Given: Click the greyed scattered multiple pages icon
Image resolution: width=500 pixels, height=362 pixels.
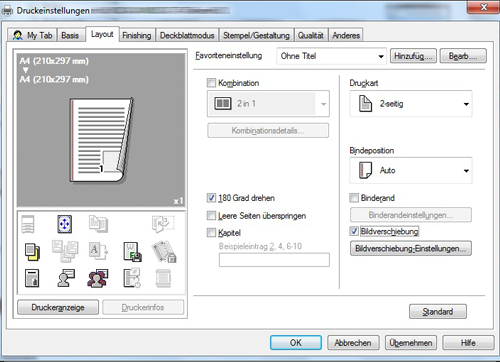Looking at the screenshot, I should (65, 251).
